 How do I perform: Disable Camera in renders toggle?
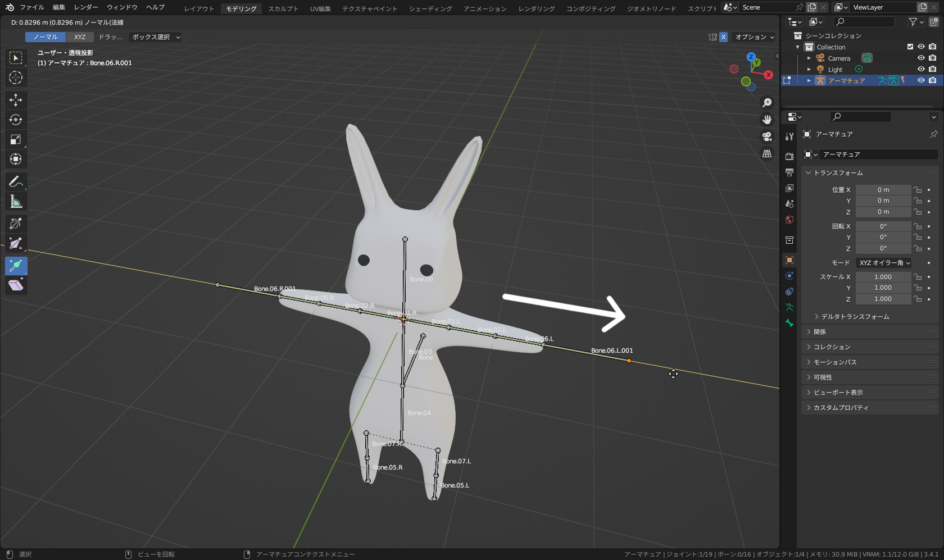click(x=933, y=58)
